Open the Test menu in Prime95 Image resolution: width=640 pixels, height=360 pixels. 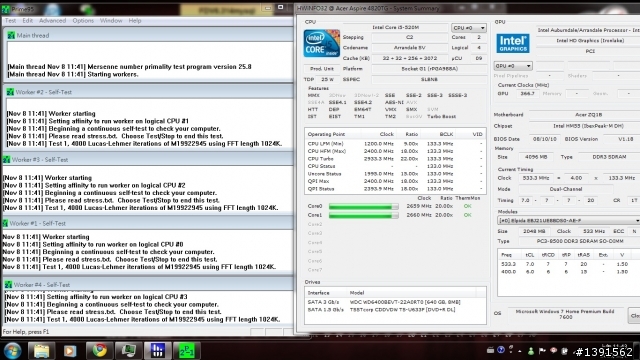[x=10, y=20]
